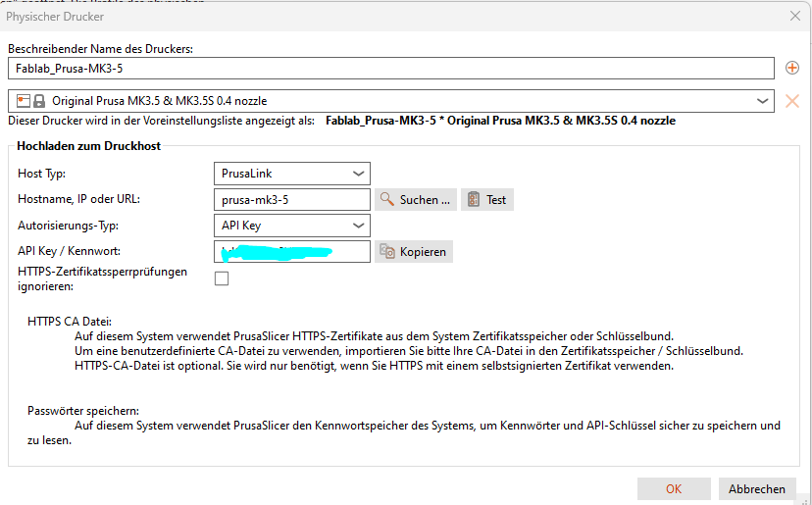Click the orange X remove-preset icon
Image resolution: width=812 pixels, height=505 pixels.
(792, 101)
